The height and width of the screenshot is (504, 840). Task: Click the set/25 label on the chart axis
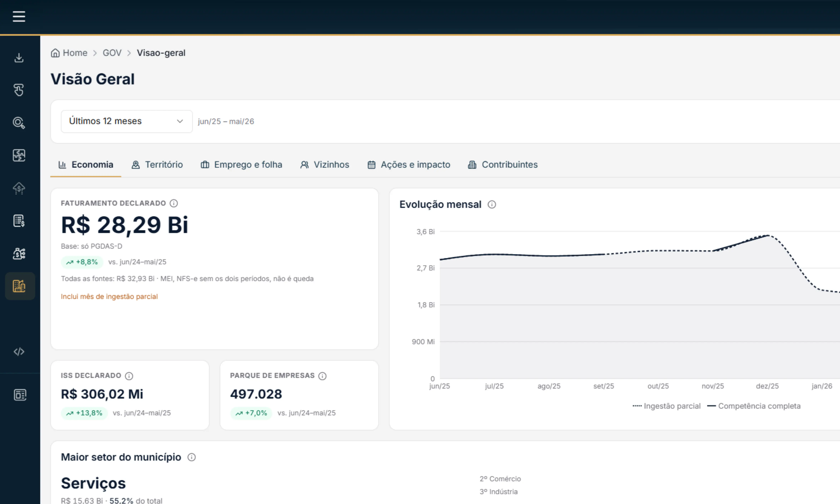(x=604, y=386)
